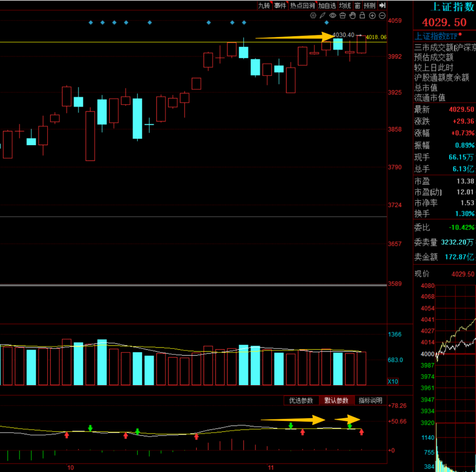Select the 优选参数 option
Screen dimensions: 476x472
pos(301,401)
